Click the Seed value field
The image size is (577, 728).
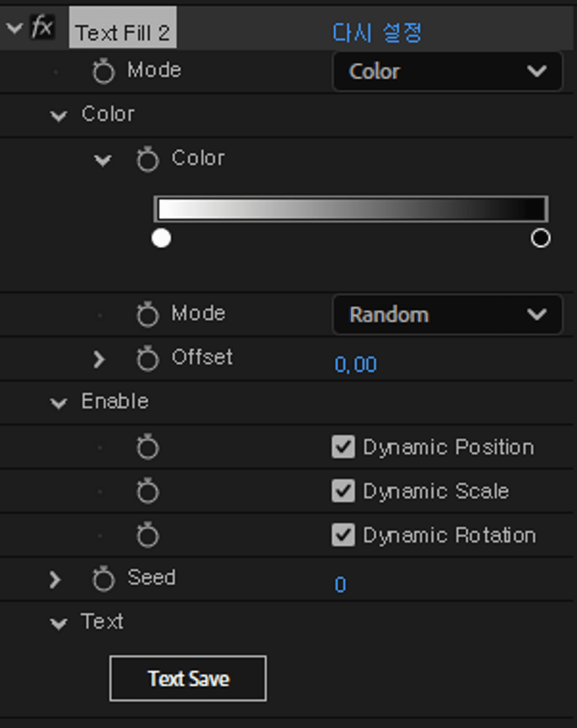point(340,584)
